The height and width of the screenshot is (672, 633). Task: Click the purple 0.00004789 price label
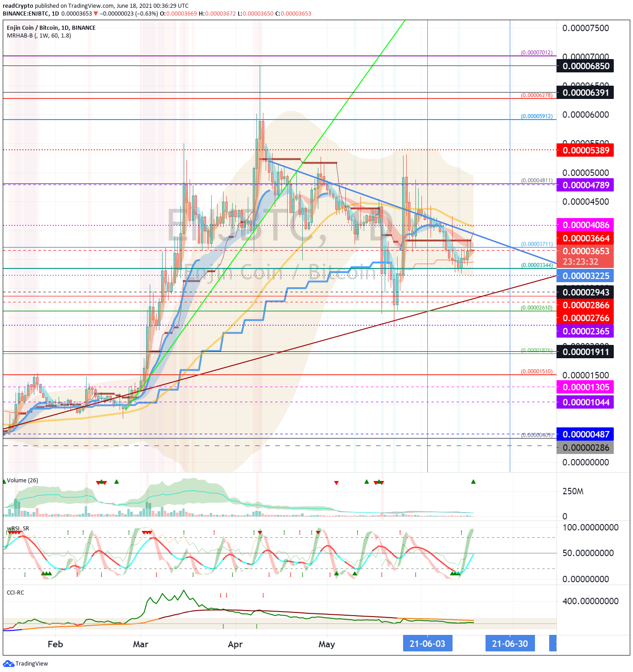click(585, 185)
